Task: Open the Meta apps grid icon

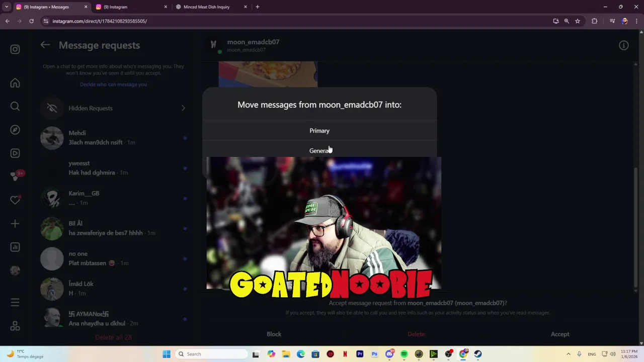Action: (15, 326)
